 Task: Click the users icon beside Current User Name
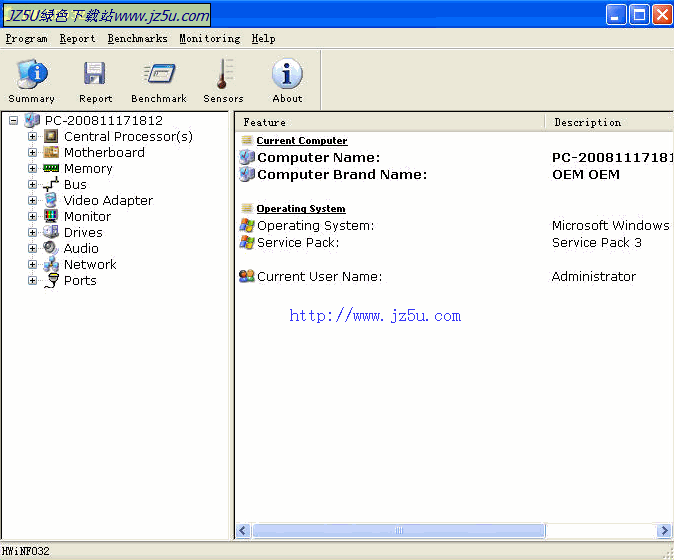click(247, 276)
